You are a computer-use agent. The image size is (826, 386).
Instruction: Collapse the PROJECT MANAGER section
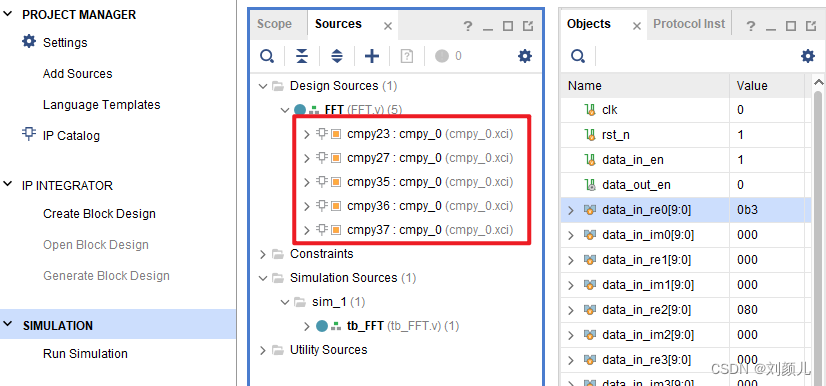pyautogui.click(x=8, y=14)
